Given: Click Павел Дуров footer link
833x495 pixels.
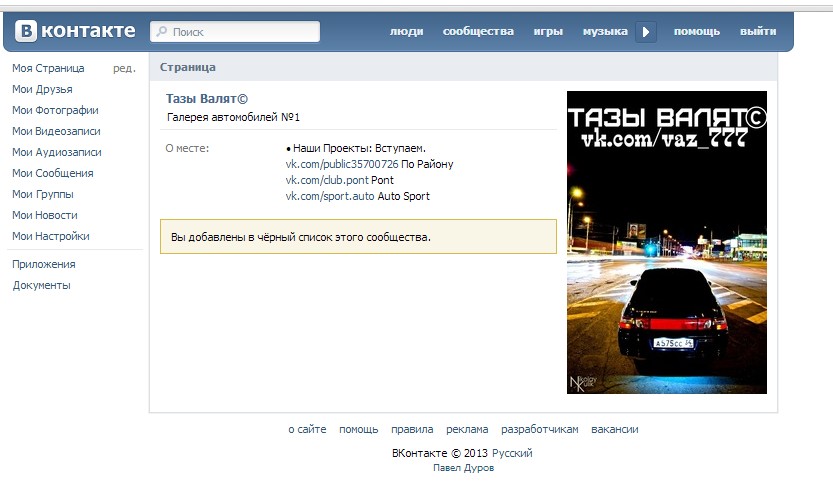Looking at the screenshot, I should tap(463, 468).
